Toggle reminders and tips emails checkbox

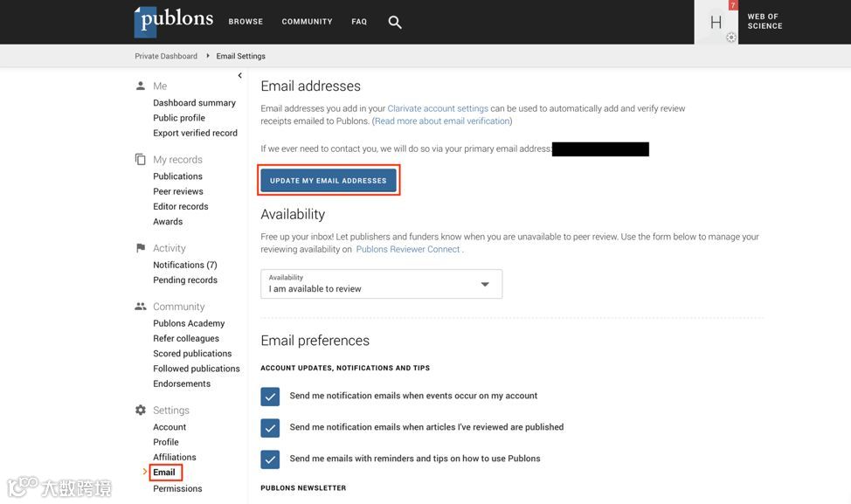click(270, 459)
